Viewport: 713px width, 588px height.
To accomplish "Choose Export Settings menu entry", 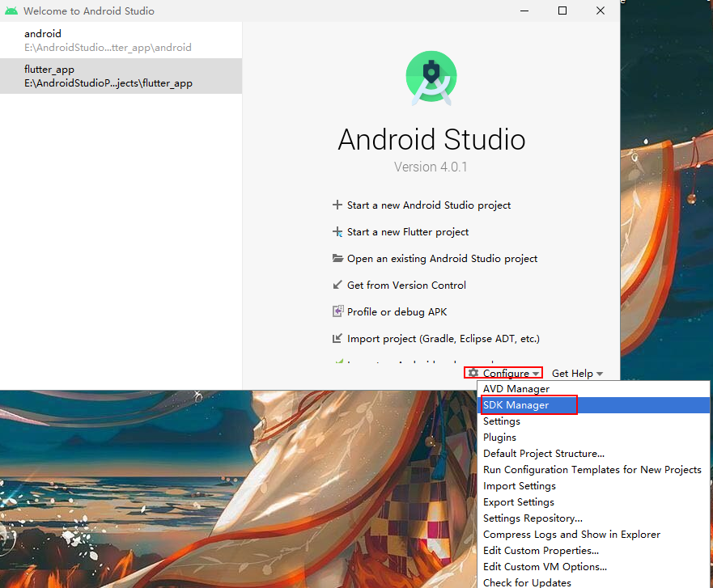I will pyautogui.click(x=593, y=502).
